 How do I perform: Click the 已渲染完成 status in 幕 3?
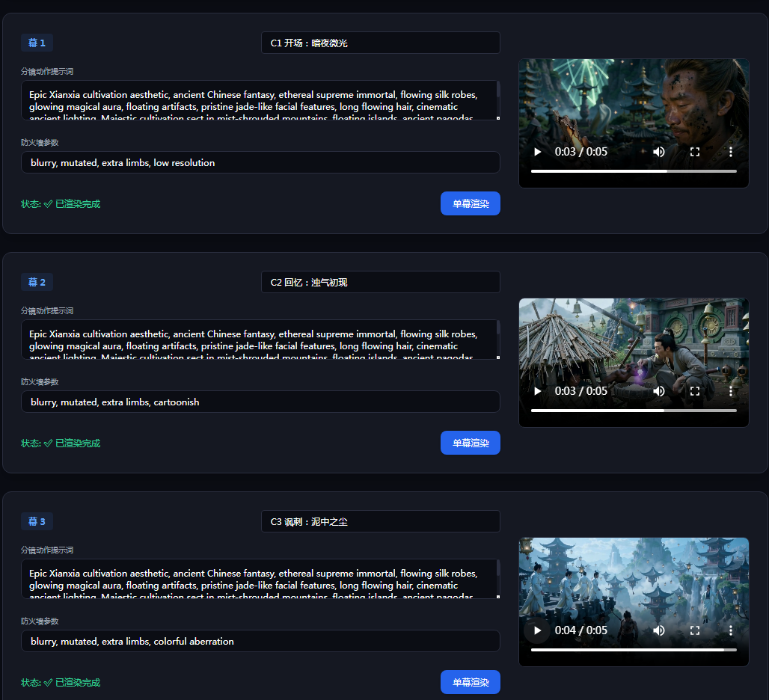click(61, 682)
